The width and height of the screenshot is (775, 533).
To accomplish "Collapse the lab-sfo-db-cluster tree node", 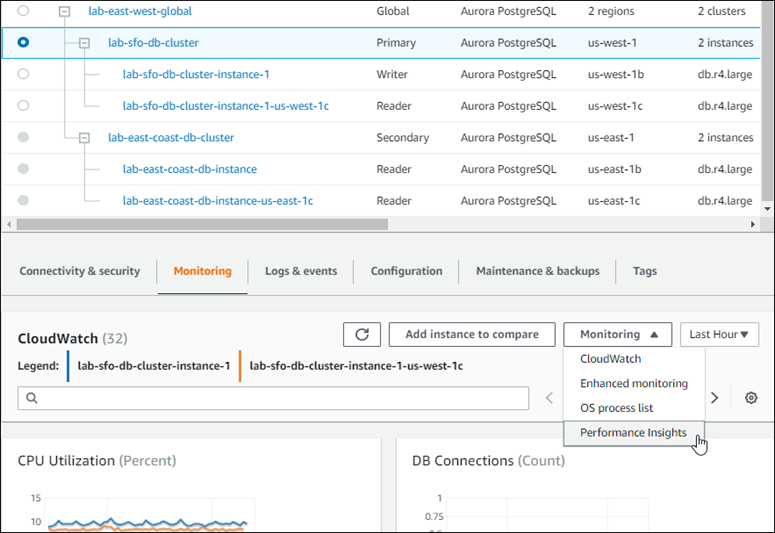I will tap(85, 43).
